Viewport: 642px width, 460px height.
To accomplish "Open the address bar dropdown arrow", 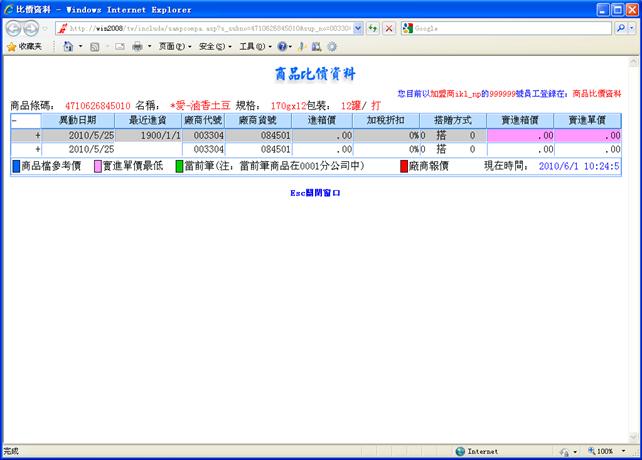I will 358,28.
